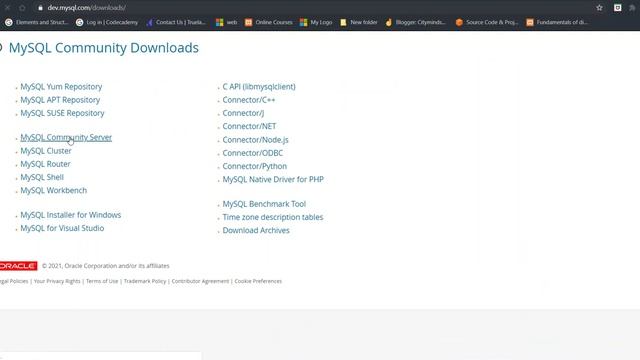Open the Blogger: Cityminds bookmark
The width and height of the screenshot is (640, 360).
[416, 22]
